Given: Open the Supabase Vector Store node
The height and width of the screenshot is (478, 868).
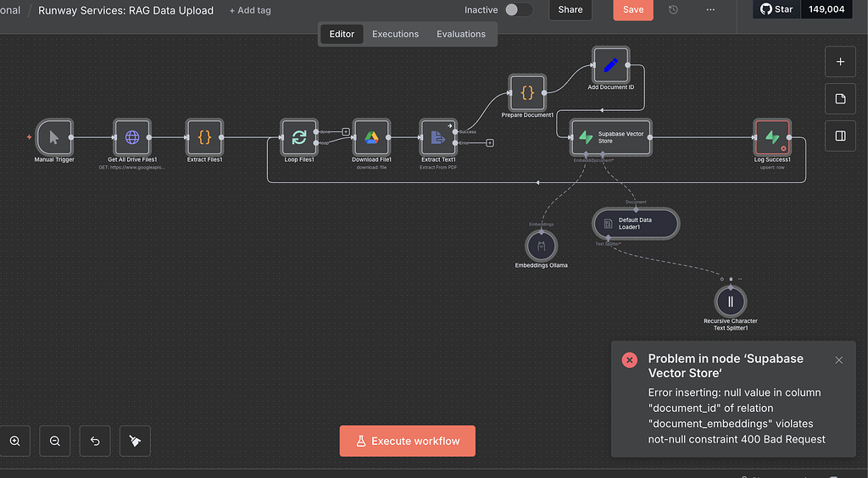Looking at the screenshot, I should tap(611, 137).
